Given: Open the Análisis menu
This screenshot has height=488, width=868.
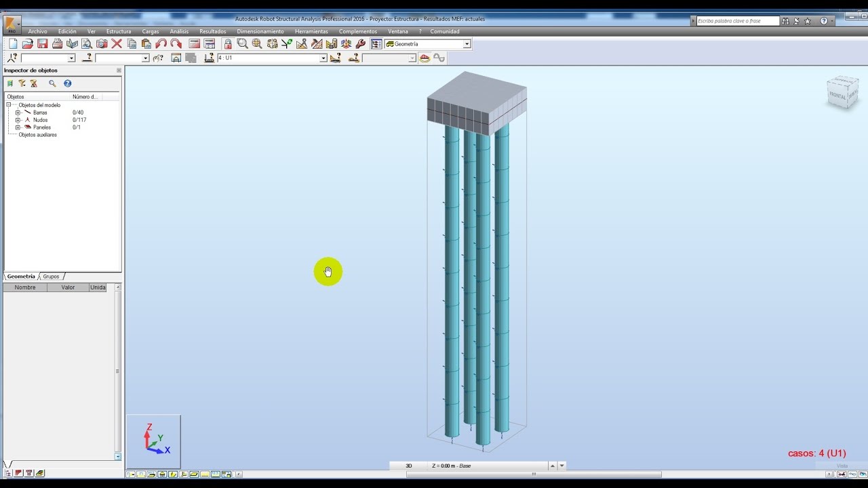Looking at the screenshot, I should (179, 31).
